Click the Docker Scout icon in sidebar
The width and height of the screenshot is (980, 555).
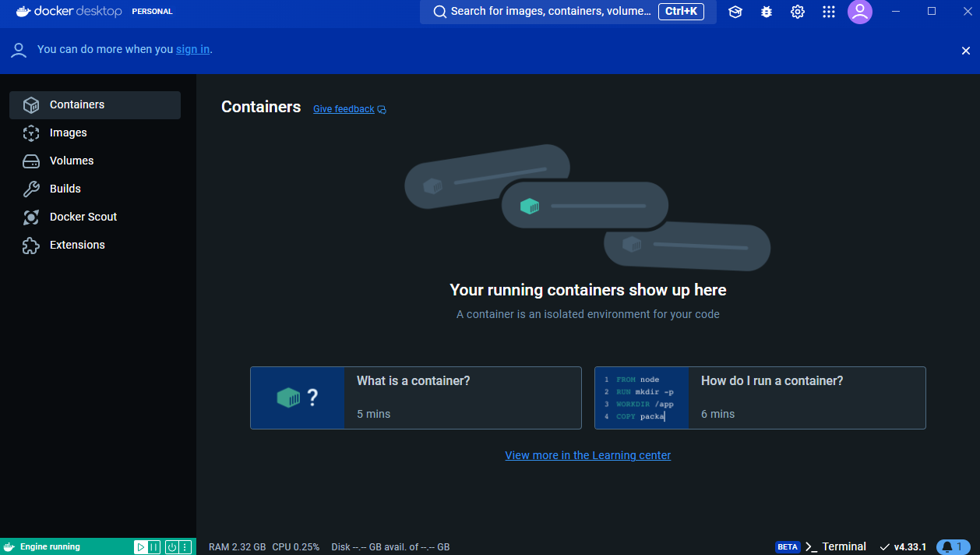click(x=31, y=217)
